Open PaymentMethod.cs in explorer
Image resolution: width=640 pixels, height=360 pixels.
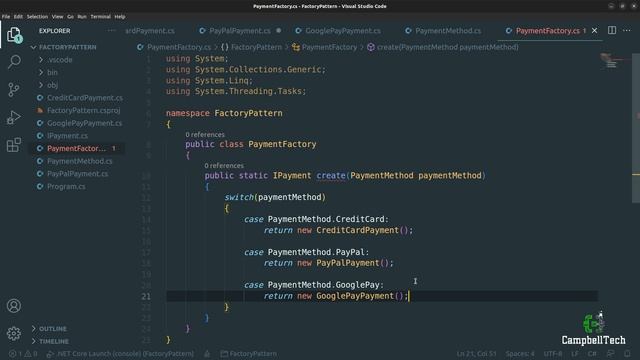80,161
